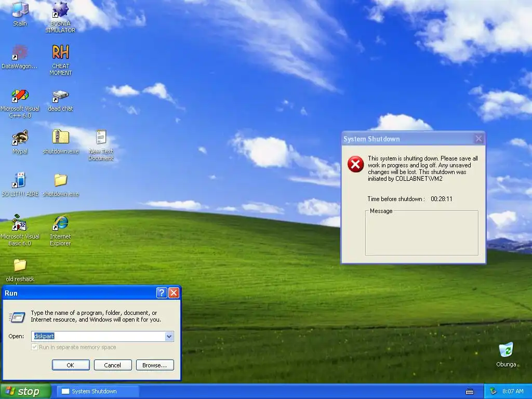Click the System Shutdown close button
The image size is (532, 399).
point(478,138)
